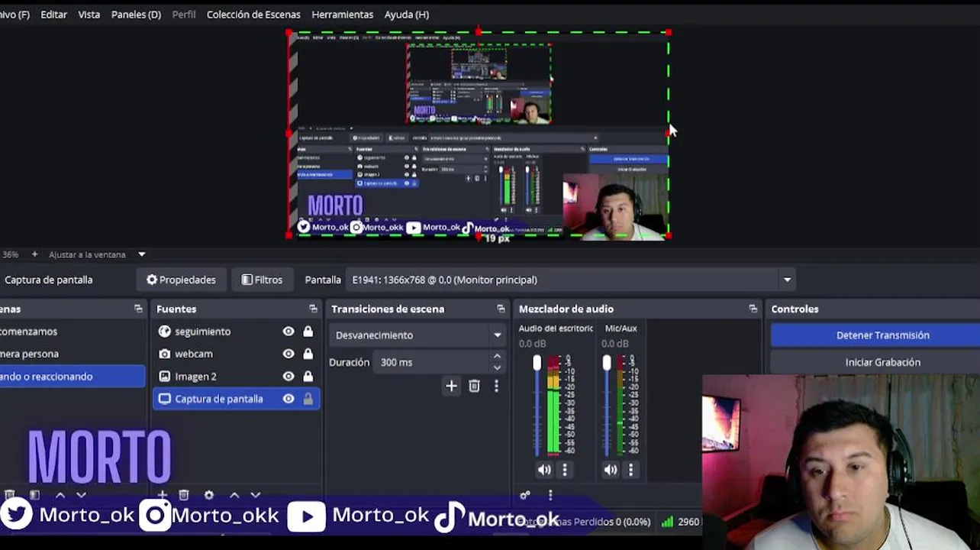980x550 pixels.
Task: Move the selected source up
Action: tap(234, 495)
